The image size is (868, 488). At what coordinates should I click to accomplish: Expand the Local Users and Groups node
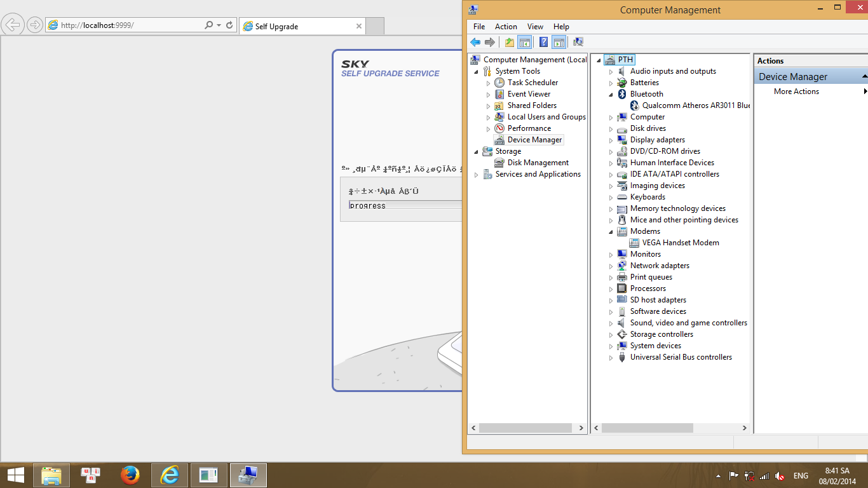[x=489, y=118]
